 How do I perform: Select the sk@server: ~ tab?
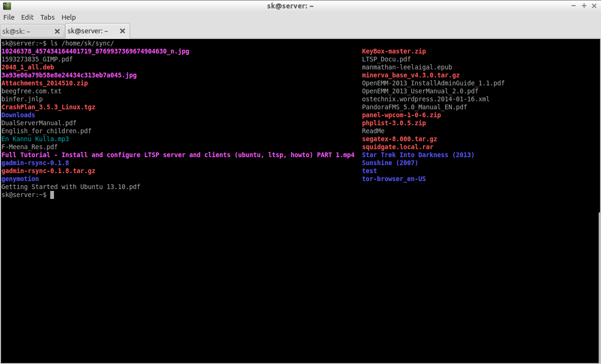click(x=98, y=31)
